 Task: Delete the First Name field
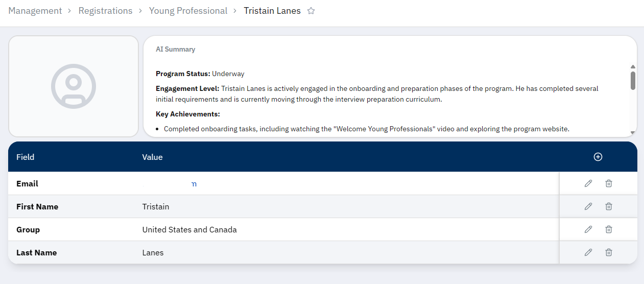pos(609,206)
